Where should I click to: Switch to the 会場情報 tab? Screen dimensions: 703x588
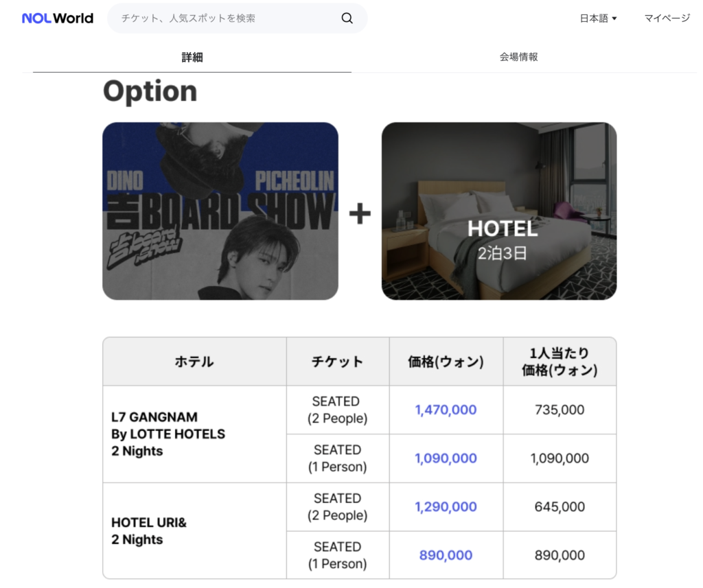[x=519, y=57]
